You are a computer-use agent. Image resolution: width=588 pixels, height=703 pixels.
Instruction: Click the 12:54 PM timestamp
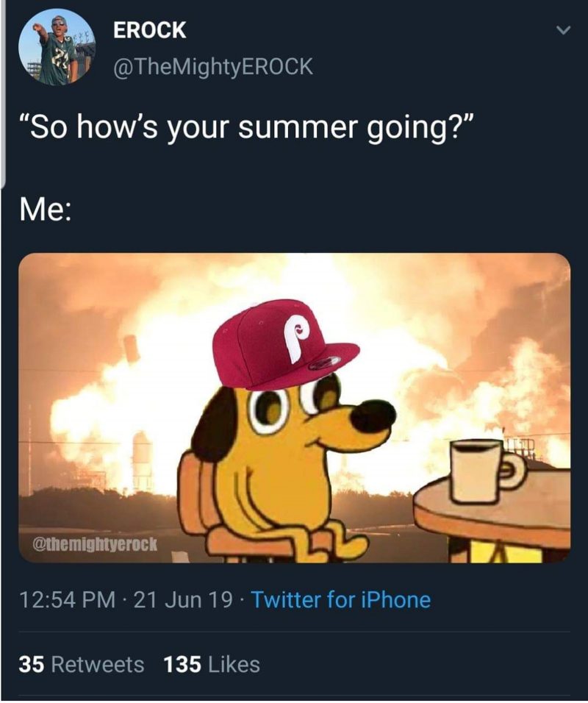tap(67, 600)
